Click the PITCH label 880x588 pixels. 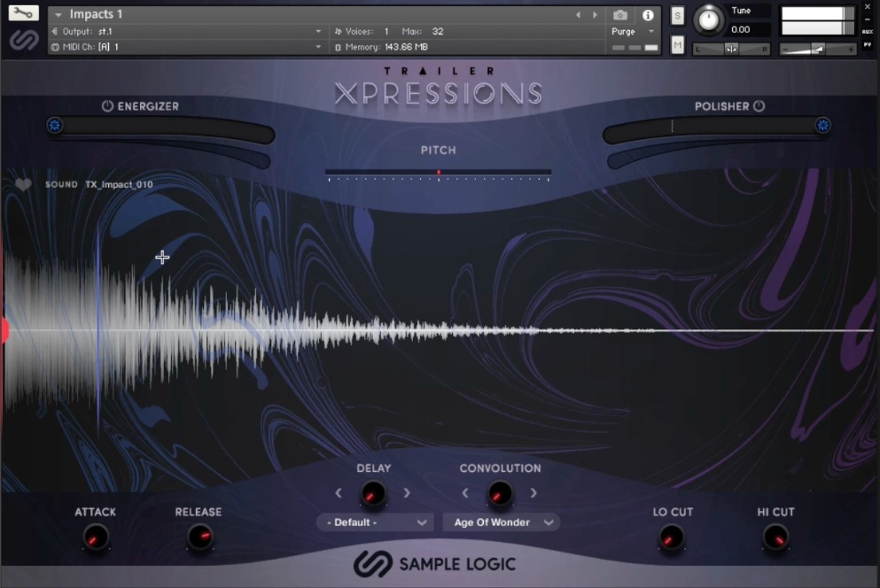(439, 151)
